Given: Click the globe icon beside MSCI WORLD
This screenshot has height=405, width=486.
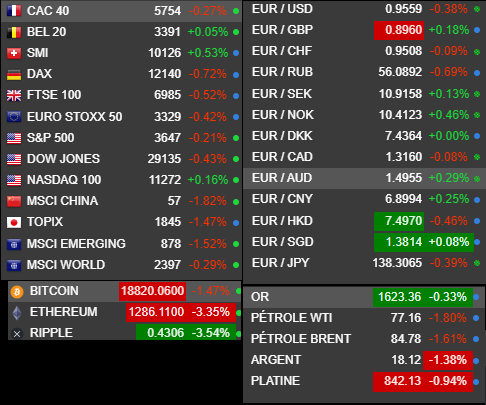Looking at the screenshot, I should pyautogui.click(x=14, y=265).
